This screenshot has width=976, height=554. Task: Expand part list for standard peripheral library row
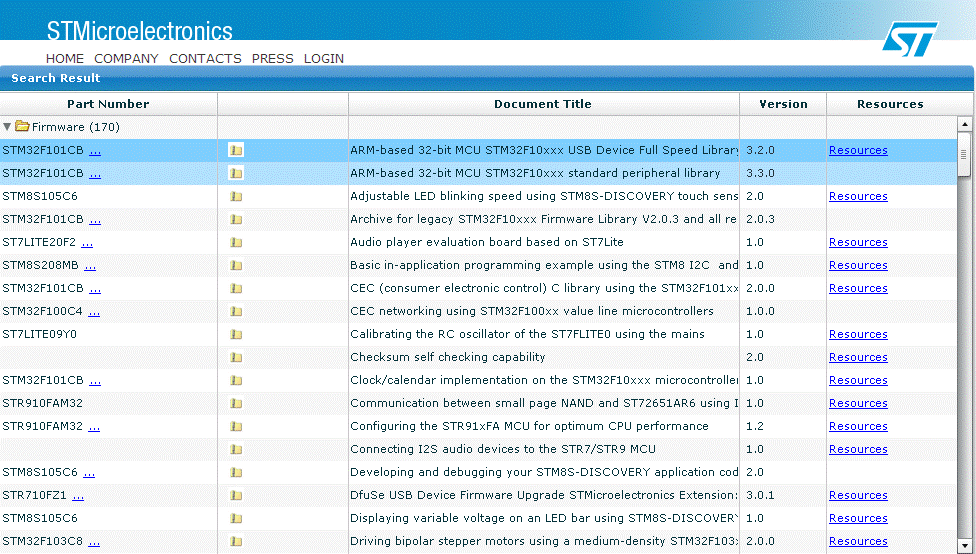(x=95, y=174)
